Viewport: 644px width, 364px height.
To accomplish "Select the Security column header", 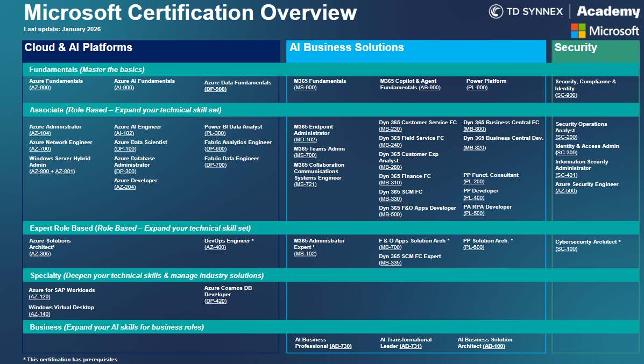I will point(576,47).
